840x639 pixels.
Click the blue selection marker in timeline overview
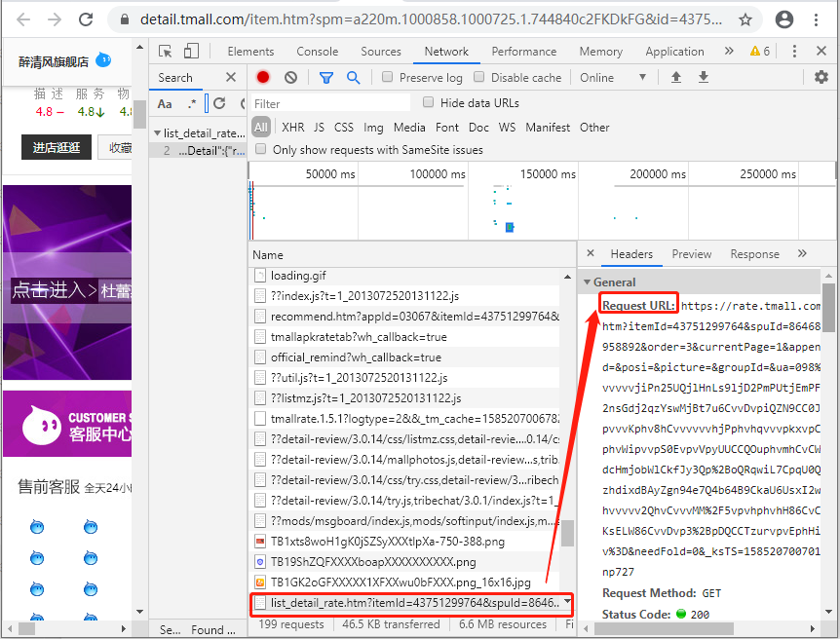[x=510, y=227]
